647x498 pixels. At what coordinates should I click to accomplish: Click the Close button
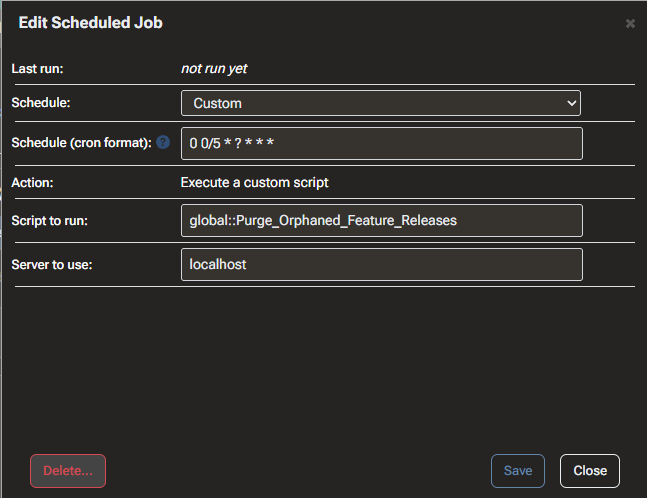(x=590, y=471)
